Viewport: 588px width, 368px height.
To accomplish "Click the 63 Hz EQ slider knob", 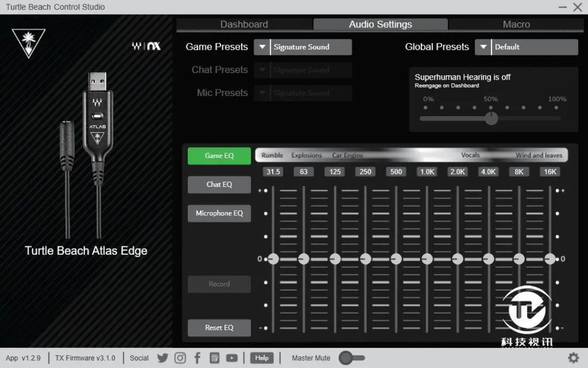I will click(x=304, y=259).
